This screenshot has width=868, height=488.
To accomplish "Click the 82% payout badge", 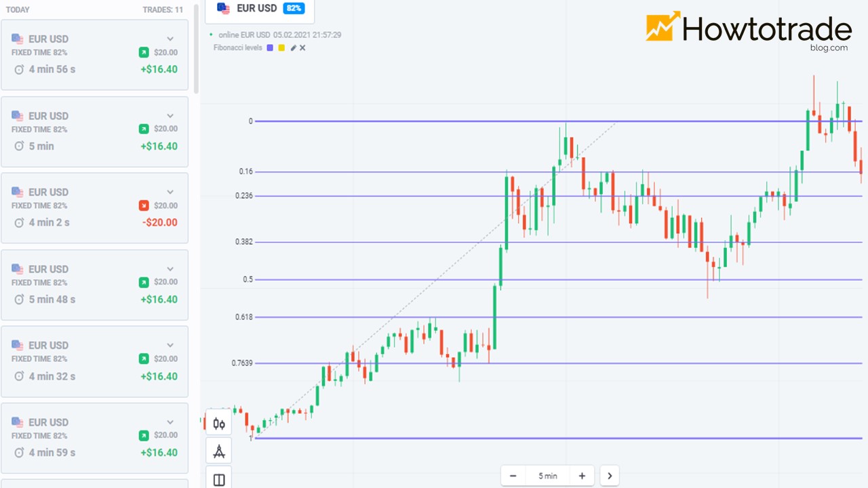I will [294, 8].
